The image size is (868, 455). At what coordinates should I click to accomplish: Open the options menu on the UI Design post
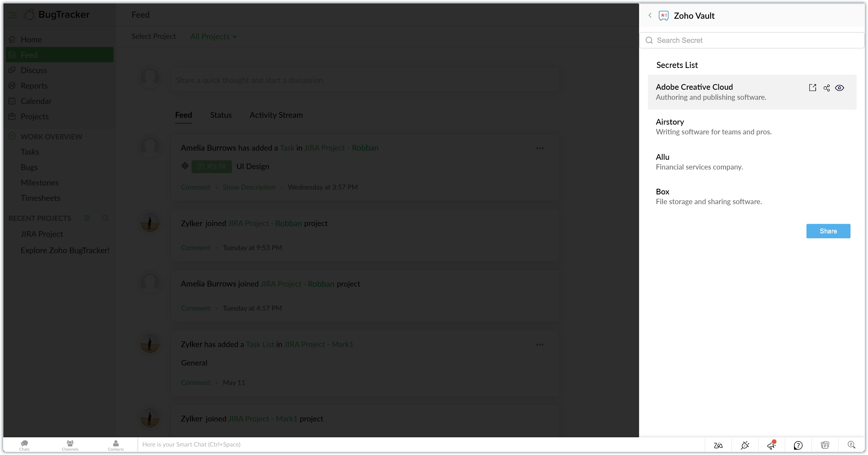pos(539,148)
